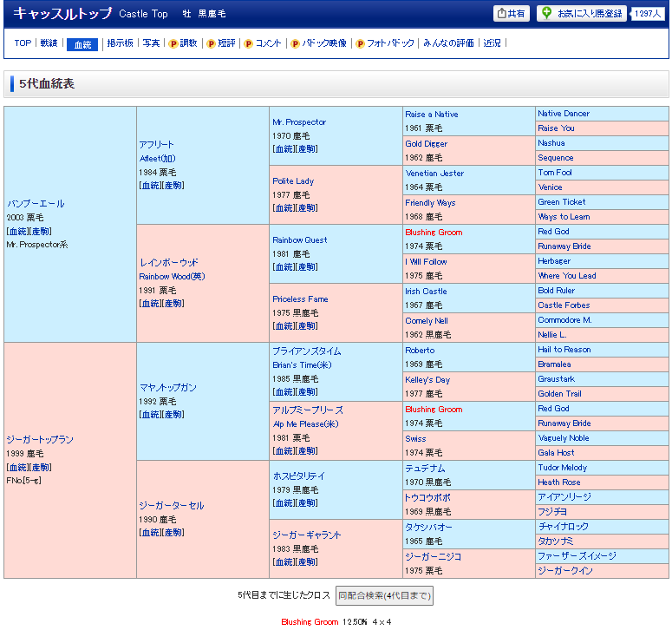Viewport: 672px width, 630px height.
Task: Select the 写真 tab
Action: [151, 43]
